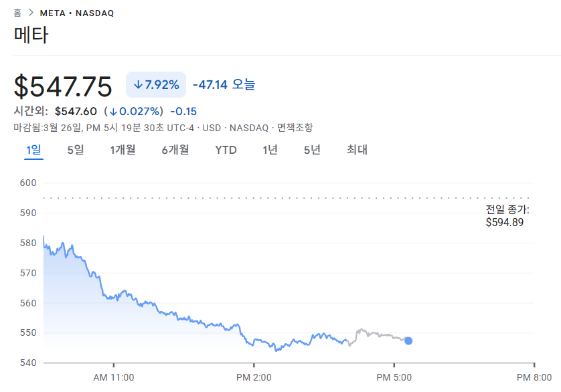The image size is (561, 392).
Task: Click the 홈 breadcrumb link
Action: [17, 13]
